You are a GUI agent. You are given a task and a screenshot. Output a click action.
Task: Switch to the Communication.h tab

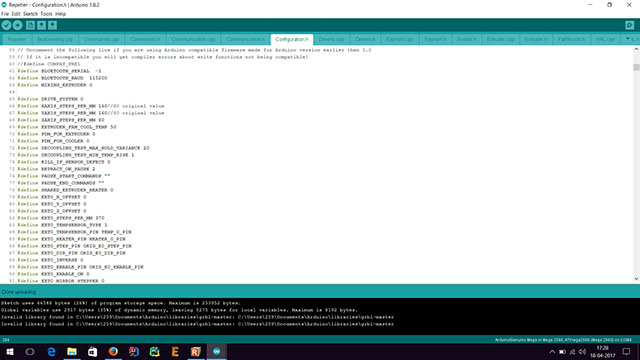(x=246, y=40)
